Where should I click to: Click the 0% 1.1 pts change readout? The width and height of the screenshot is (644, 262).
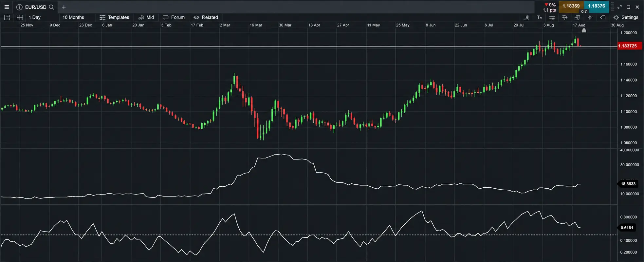pyautogui.click(x=550, y=7)
